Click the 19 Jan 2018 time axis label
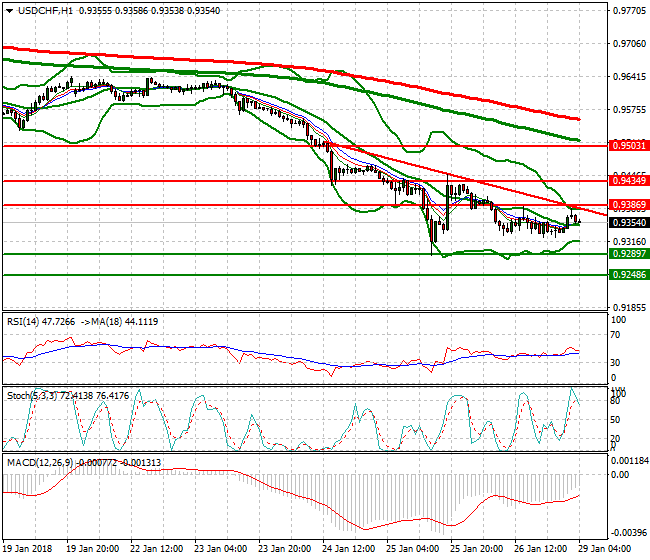Screen dimensions: 650x560 (x=27, y=549)
